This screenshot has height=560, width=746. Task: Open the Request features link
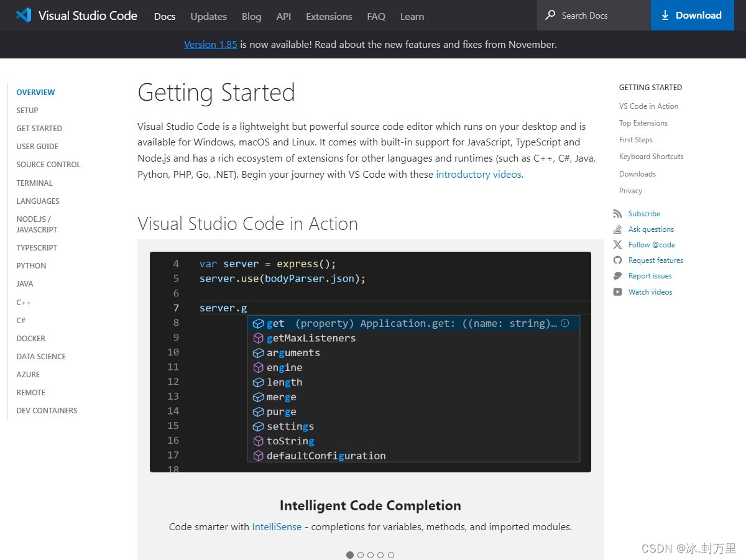coord(656,260)
